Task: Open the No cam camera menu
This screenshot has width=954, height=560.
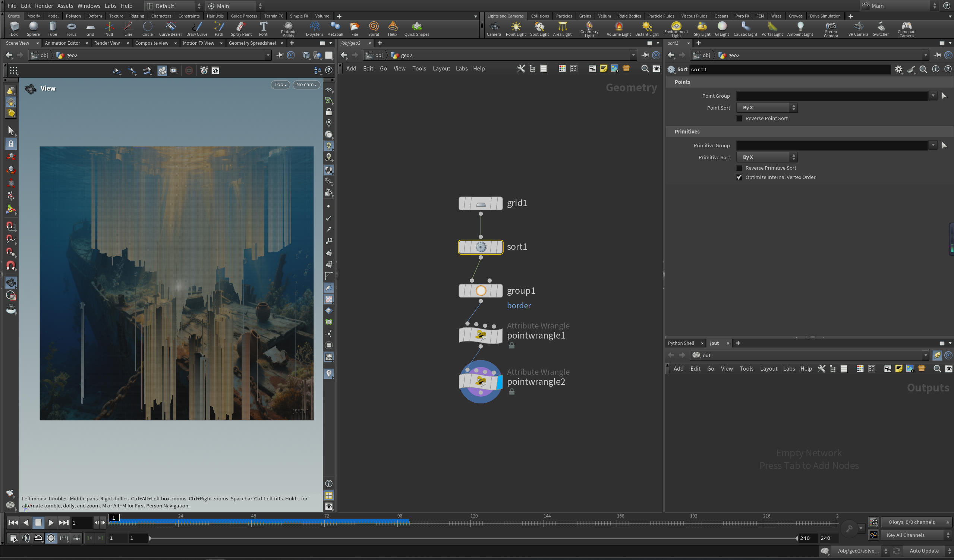Action: [x=306, y=84]
